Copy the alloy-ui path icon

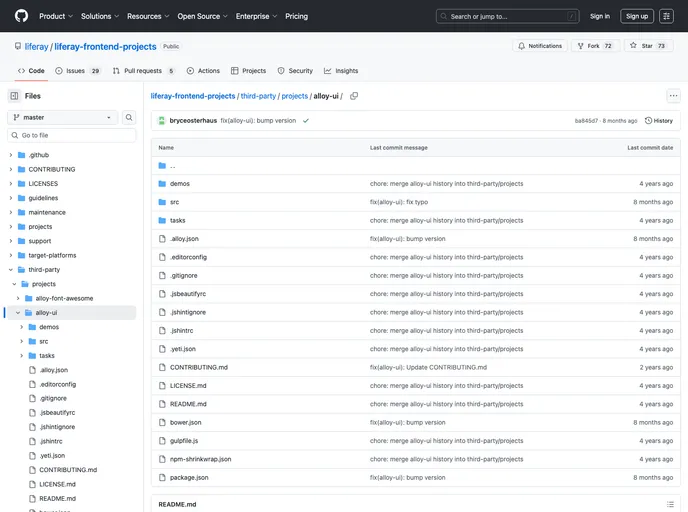[x=354, y=96]
